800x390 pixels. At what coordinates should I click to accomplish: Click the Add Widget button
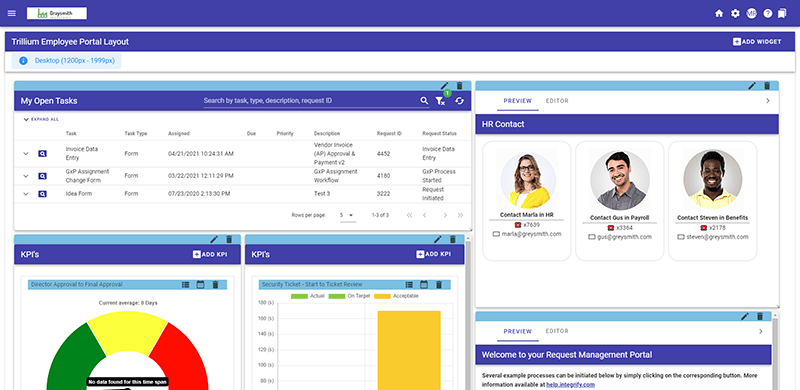757,42
